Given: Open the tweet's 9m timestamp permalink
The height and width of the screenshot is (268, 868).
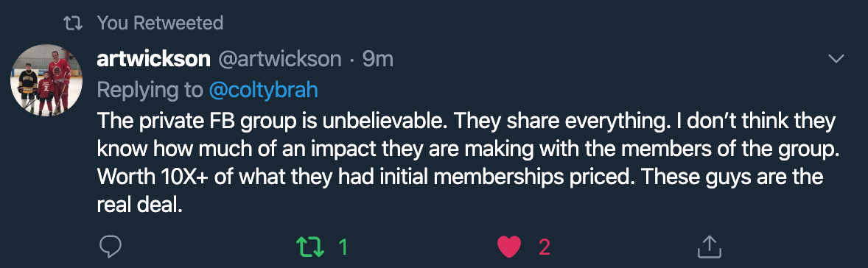Looking at the screenshot, I should pyautogui.click(x=378, y=59).
